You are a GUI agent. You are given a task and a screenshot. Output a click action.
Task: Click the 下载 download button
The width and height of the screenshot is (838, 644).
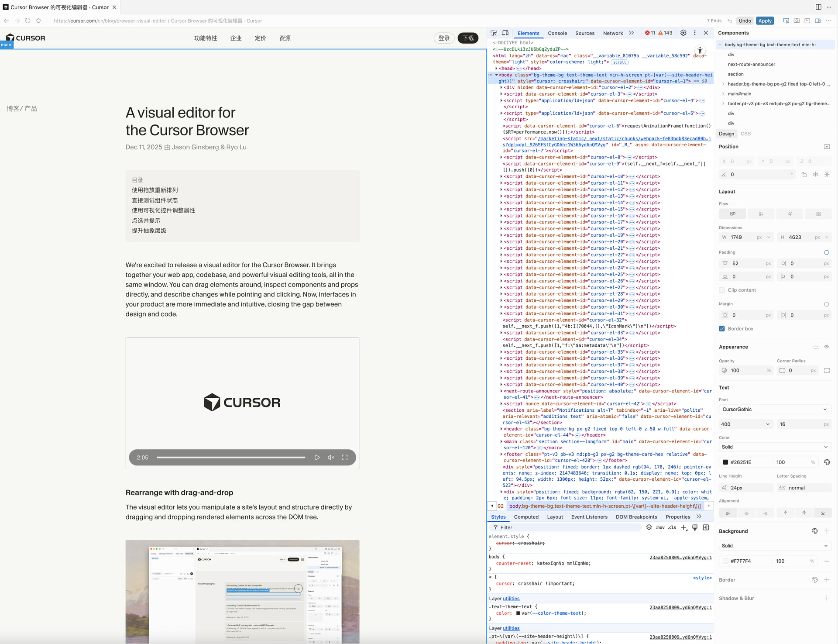pyautogui.click(x=468, y=38)
